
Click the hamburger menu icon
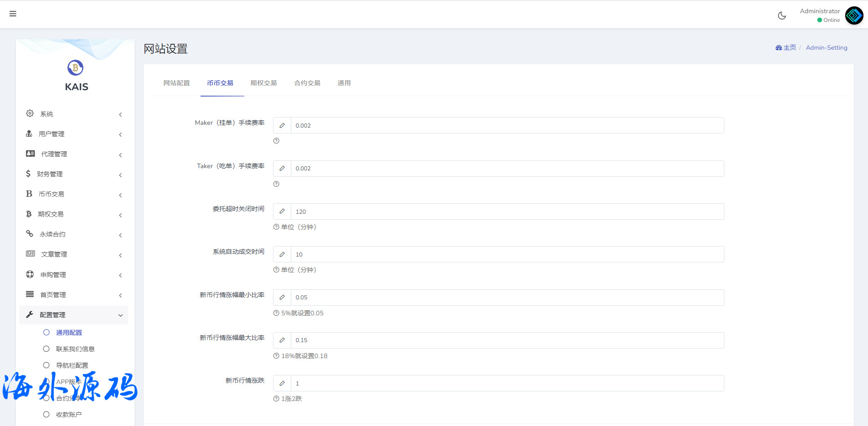click(x=13, y=14)
